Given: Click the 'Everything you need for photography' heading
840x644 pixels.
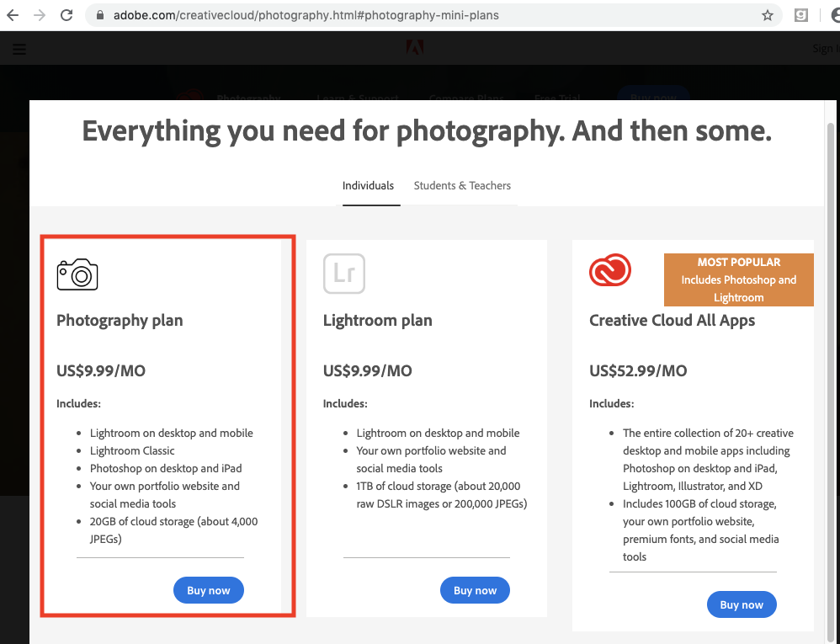Looking at the screenshot, I should click(x=427, y=131).
